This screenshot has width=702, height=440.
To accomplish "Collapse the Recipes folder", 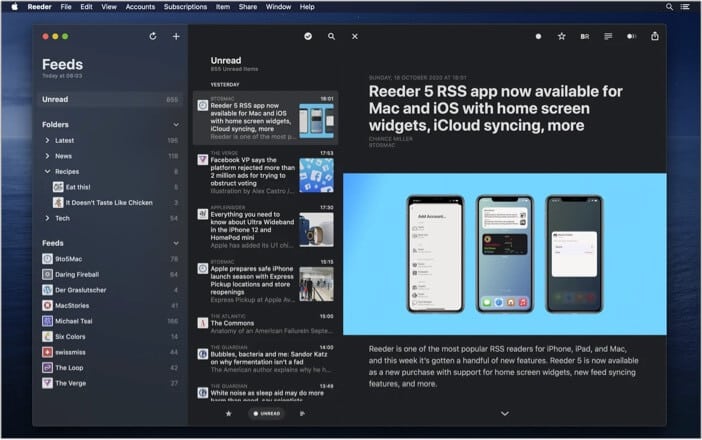I will [47, 172].
